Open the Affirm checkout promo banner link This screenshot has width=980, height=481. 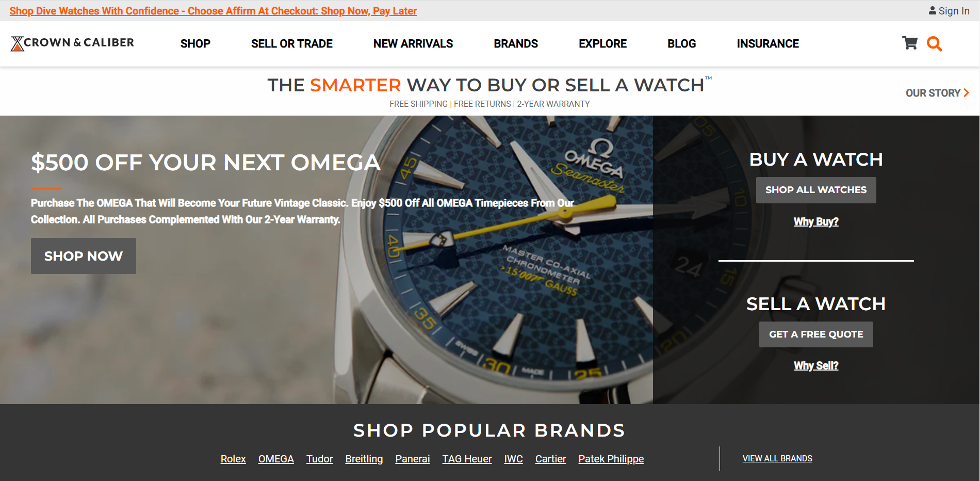pos(213,11)
